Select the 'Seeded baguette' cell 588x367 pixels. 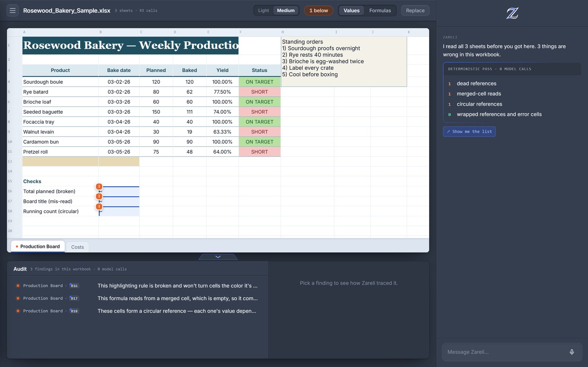coord(60,112)
